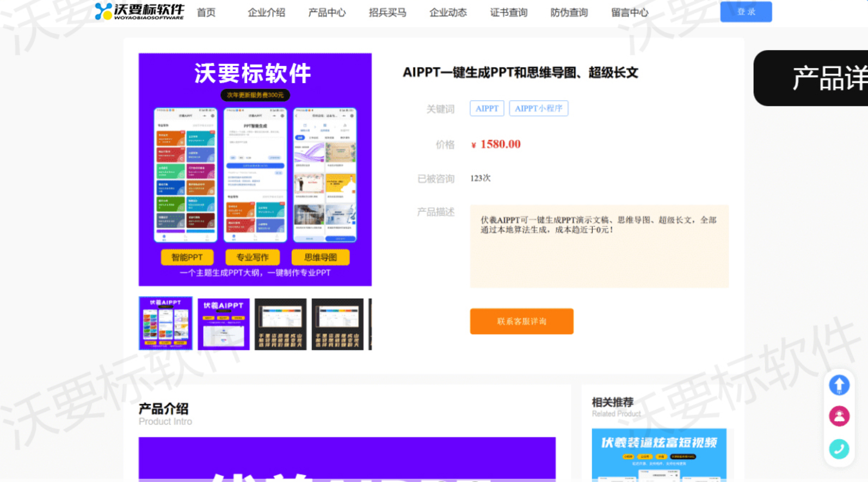Click the 思维导图 yellow label in image
This screenshot has height=482, width=868.
(321, 257)
